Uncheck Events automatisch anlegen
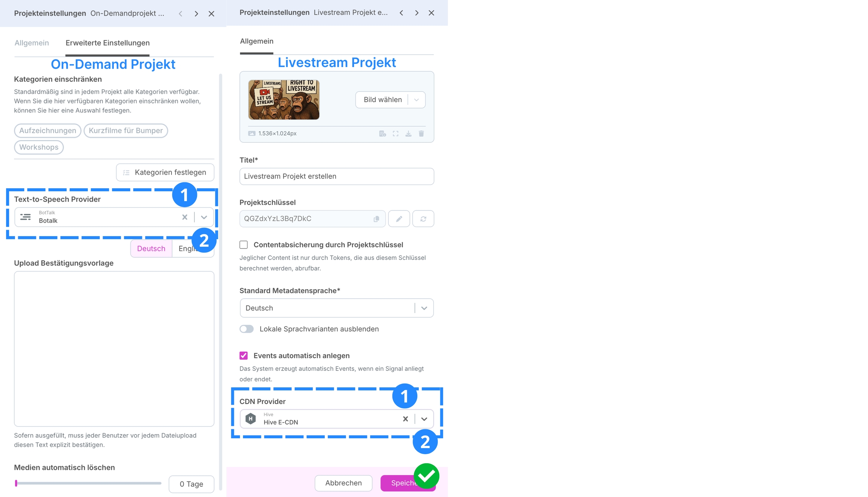Screen dimensions: 868x497 coord(244,355)
